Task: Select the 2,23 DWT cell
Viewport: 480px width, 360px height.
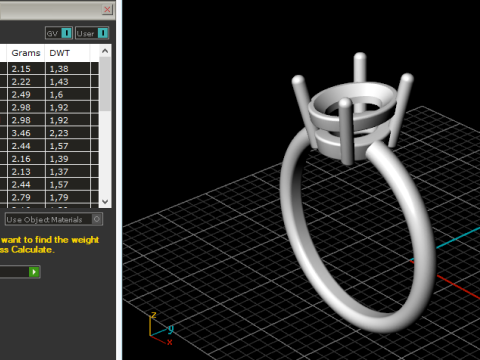Action: (x=68, y=133)
